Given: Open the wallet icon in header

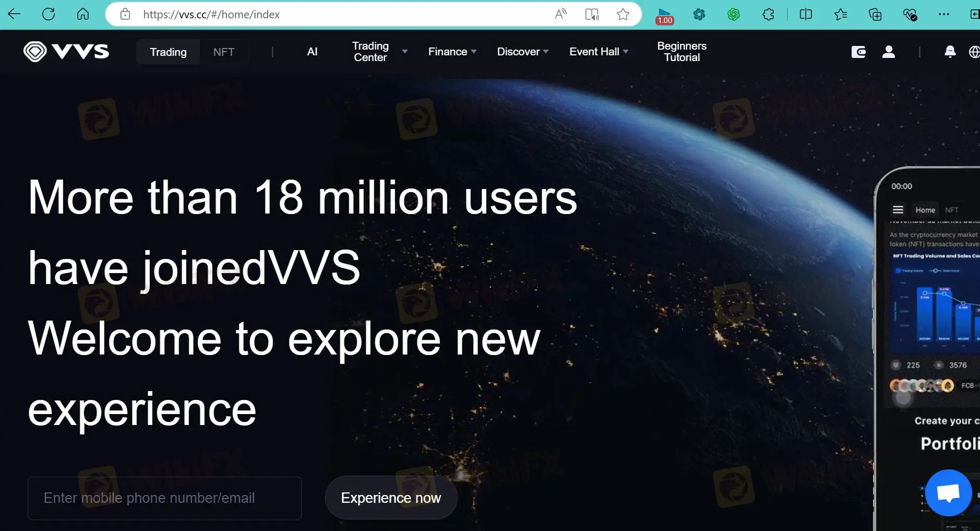Looking at the screenshot, I should (x=858, y=52).
